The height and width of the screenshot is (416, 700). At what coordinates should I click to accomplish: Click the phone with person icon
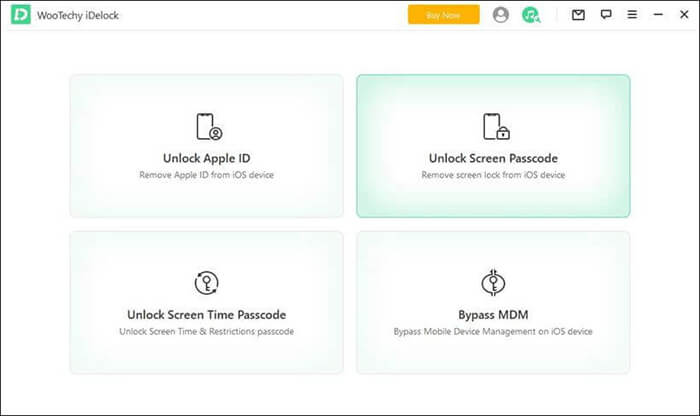click(x=209, y=127)
